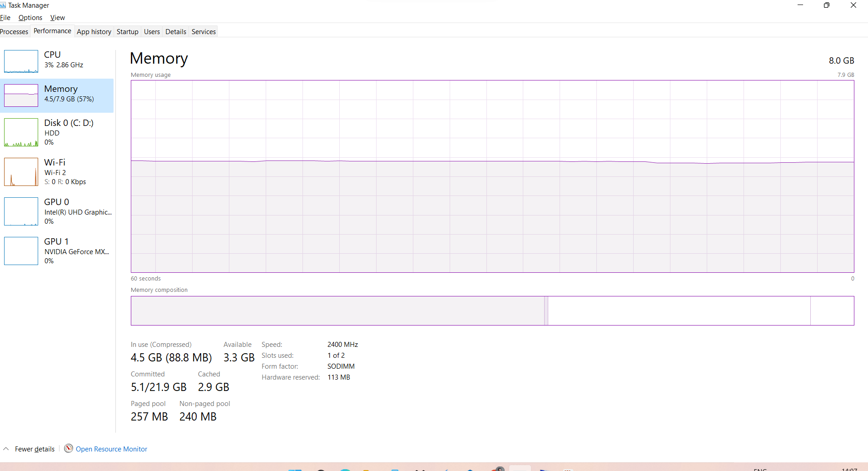Select the CPU performance graph thumbnail

[x=21, y=61]
